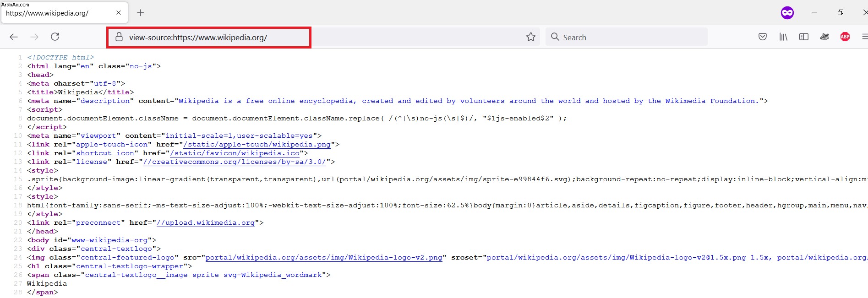The image size is (868, 298).
Task: Toggle the sidebar view icon
Action: point(804,37)
